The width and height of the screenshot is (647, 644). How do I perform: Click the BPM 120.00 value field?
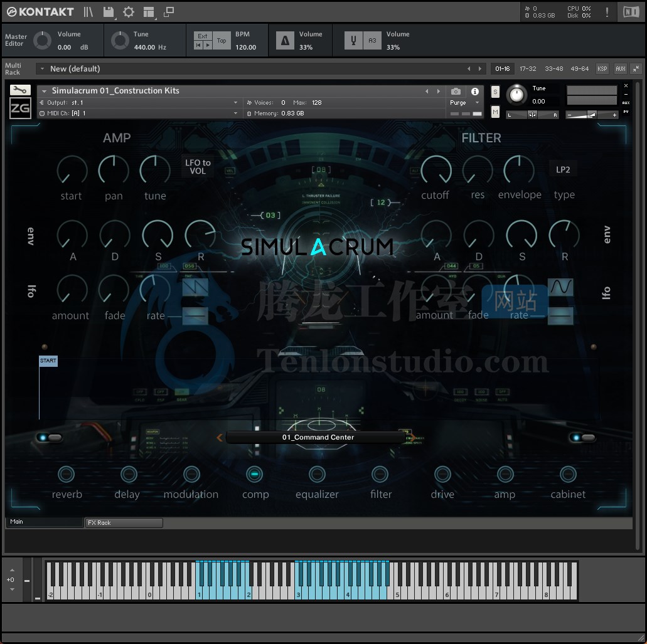(x=245, y=48)
